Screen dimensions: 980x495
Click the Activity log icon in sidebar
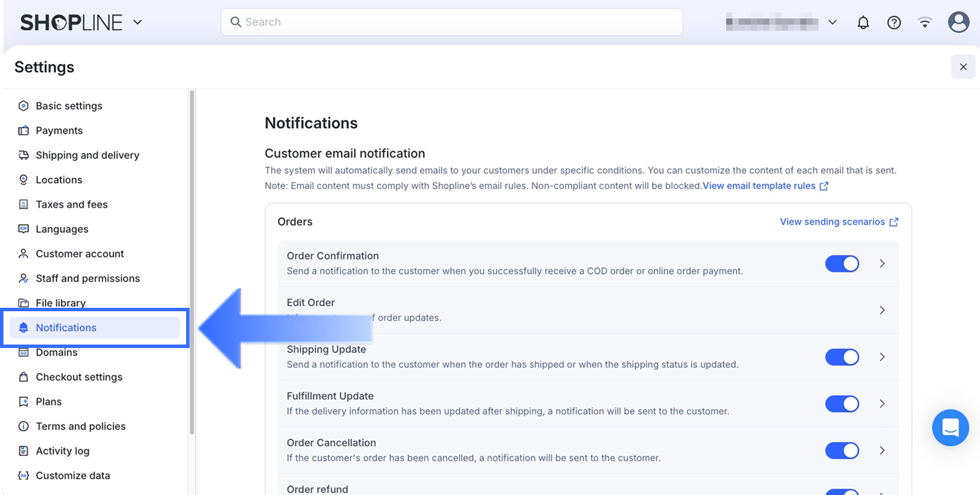[24, 451]
